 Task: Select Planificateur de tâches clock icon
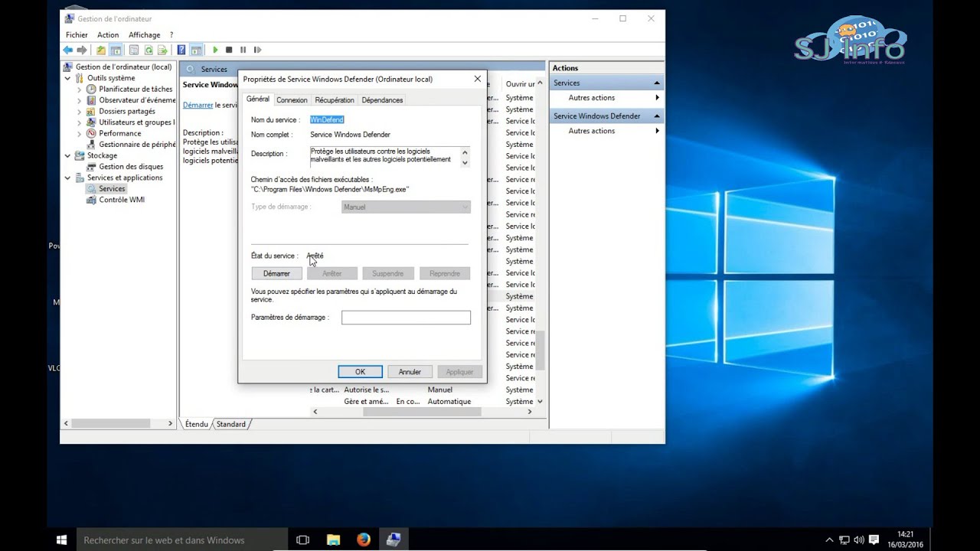91,89
